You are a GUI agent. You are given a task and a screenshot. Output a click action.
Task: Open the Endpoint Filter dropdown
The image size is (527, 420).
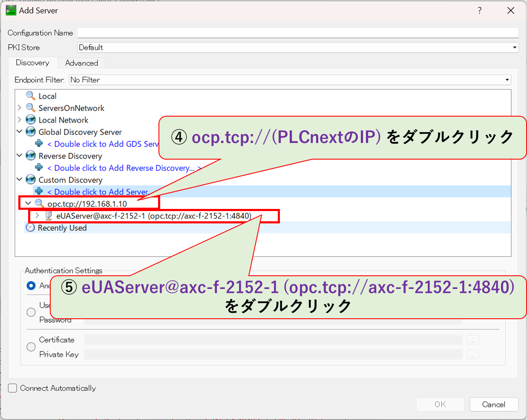point(507,80)
